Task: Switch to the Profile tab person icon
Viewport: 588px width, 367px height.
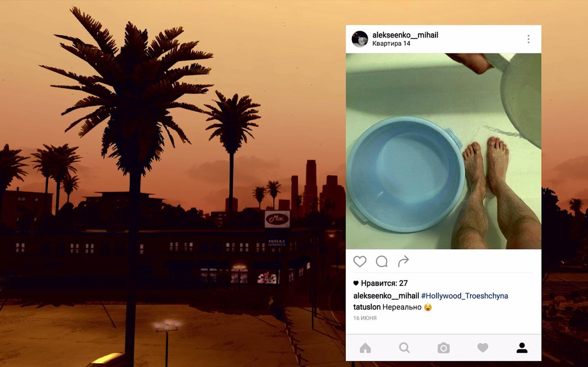Action: tap(521, 348)
